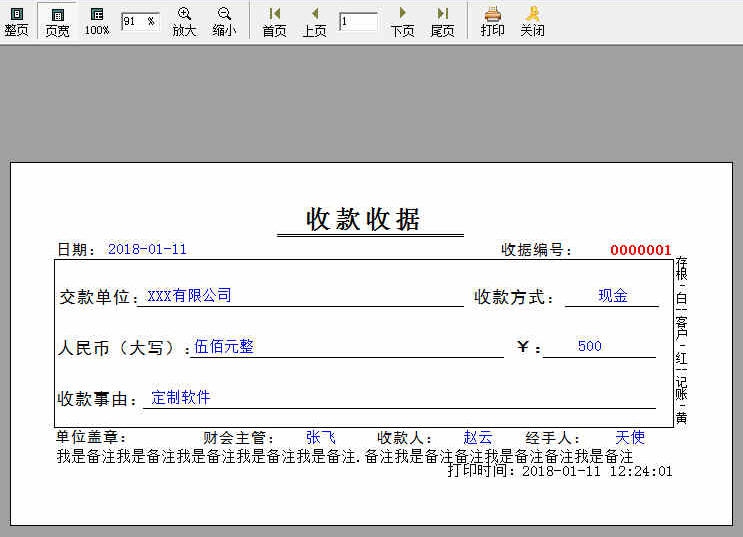Click the amount in words 伍佰元整
The width and height of the screenshot is (743, 537).
point(224,346)
